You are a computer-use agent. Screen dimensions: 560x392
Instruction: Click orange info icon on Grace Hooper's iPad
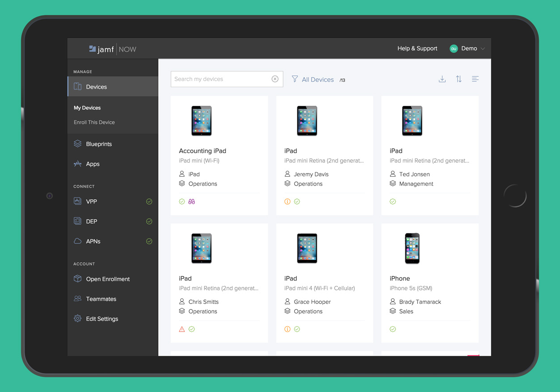pyautogui.click(x=288, y=329)
